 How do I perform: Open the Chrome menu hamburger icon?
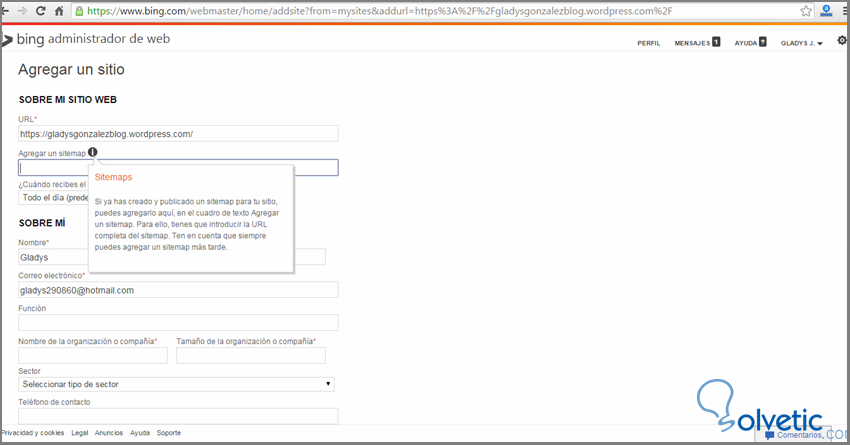(x=845, y=11)
